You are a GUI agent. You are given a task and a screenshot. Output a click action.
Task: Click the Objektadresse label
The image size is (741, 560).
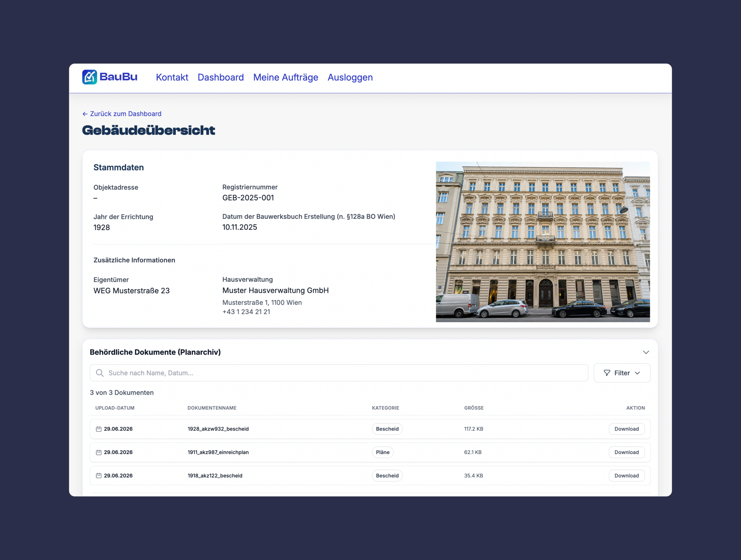pos(116,187)
